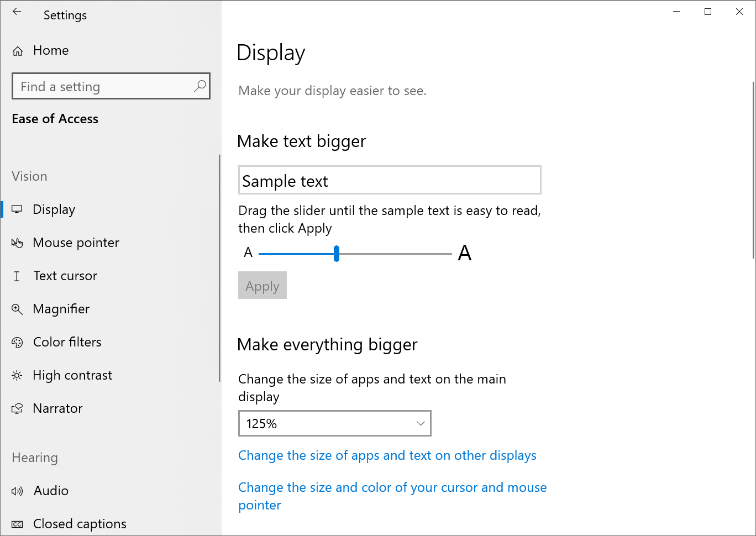Viewport: 756px width, 536px height.
Task: Select the Narrator icon
Action: (x=17, y=409)
